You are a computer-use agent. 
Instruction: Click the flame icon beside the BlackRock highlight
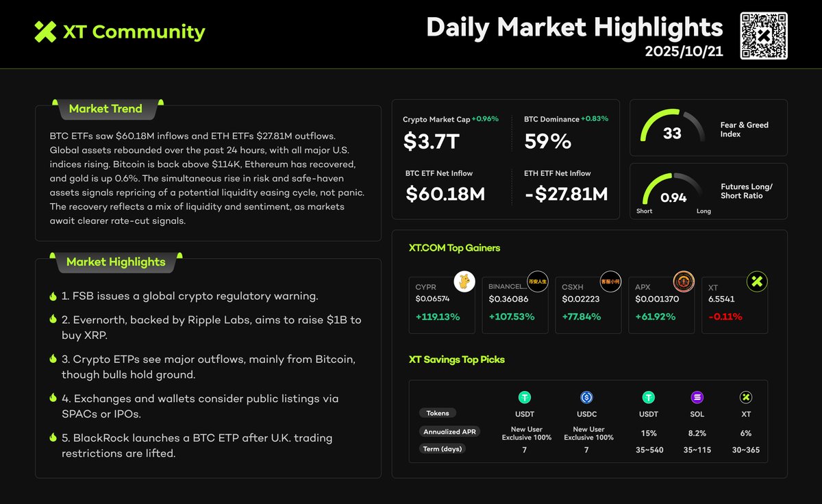click(x=53, y=438)
